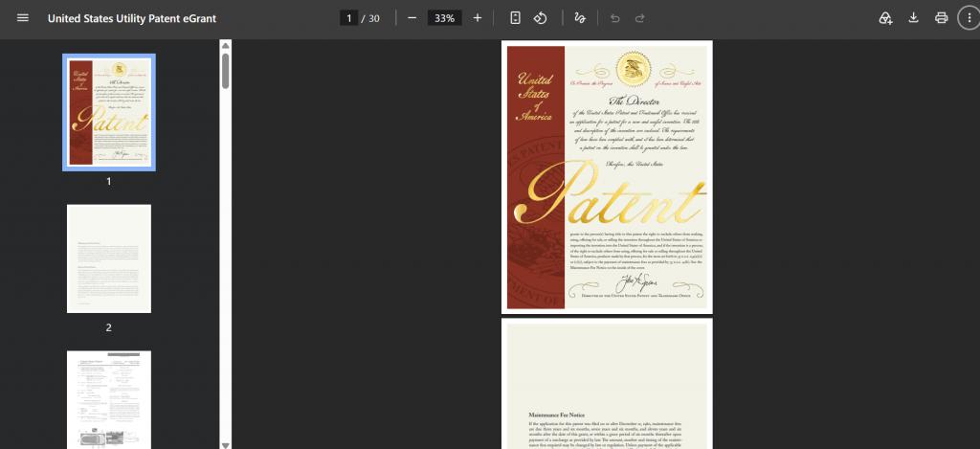The image size is (980, 449).
Task: Toggle the sidebar with the hamburger menu icon
Action: 23,18
